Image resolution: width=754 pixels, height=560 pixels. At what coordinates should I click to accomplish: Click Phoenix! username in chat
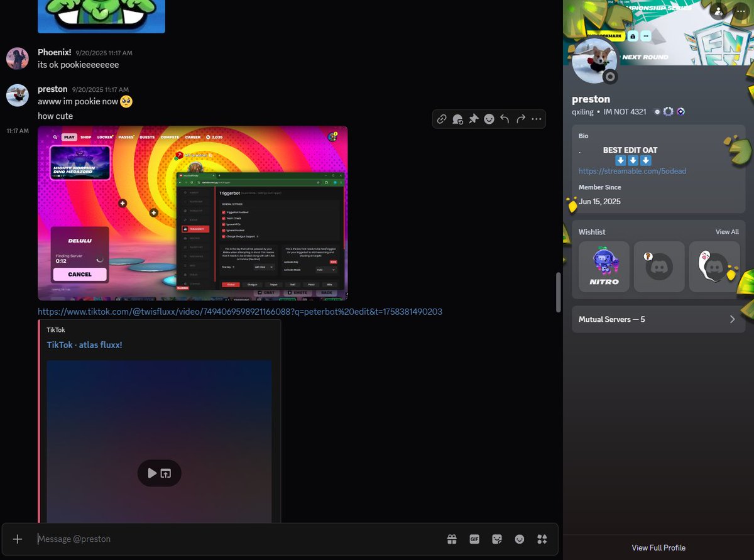55,53
